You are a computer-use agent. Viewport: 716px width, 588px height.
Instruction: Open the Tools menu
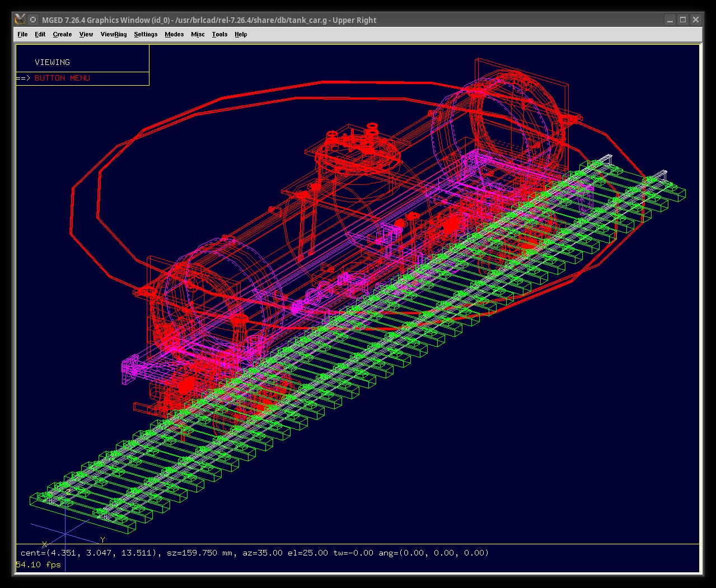[x=219, y=34]
